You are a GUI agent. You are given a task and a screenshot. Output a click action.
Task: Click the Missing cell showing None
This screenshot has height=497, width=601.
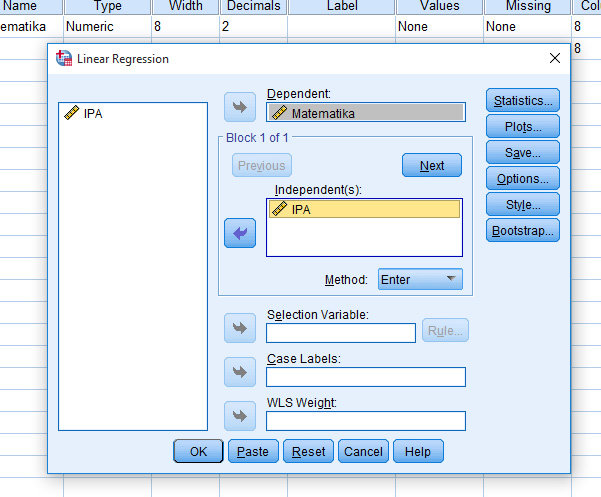click(x=528, y=26)
